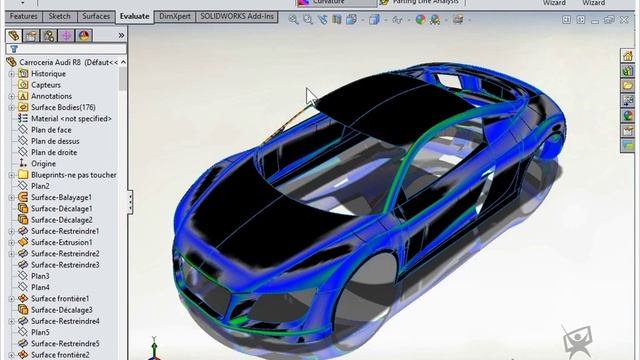Open the Design Library icon in task pane
Screen dimensions: 640x360
tap(628, 71)
